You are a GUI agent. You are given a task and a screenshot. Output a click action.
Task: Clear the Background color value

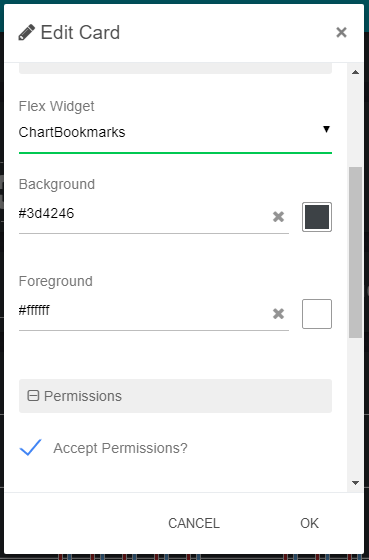[278, 217]
